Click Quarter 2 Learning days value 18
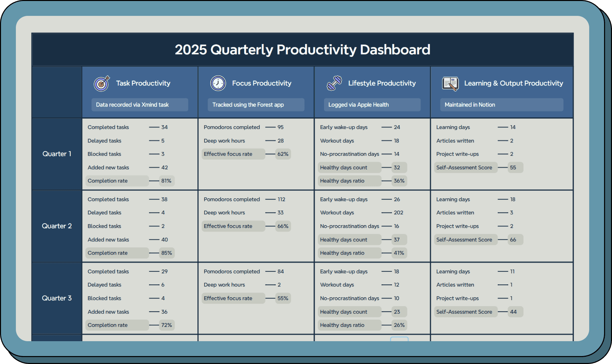 coord(513,199)
